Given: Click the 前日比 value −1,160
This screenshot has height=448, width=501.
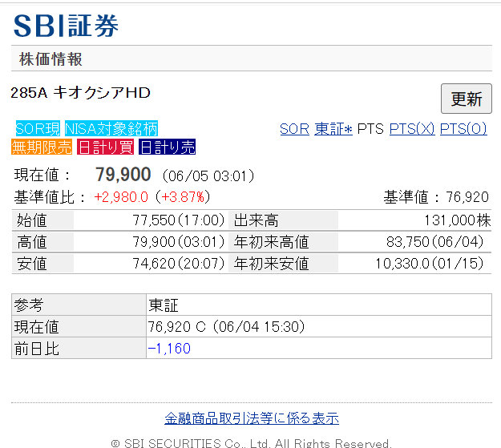Looking at the screenshot, I should tap(169, 349).
